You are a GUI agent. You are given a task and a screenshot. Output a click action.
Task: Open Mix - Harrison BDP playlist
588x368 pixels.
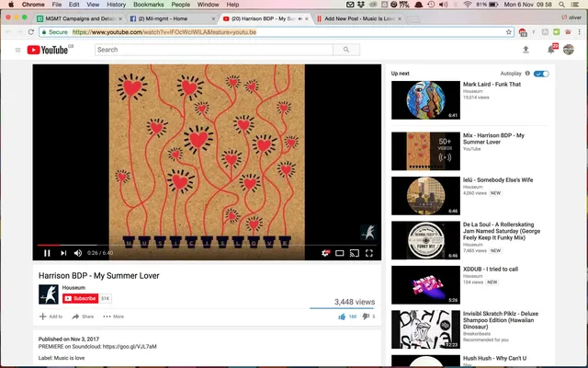493,139
